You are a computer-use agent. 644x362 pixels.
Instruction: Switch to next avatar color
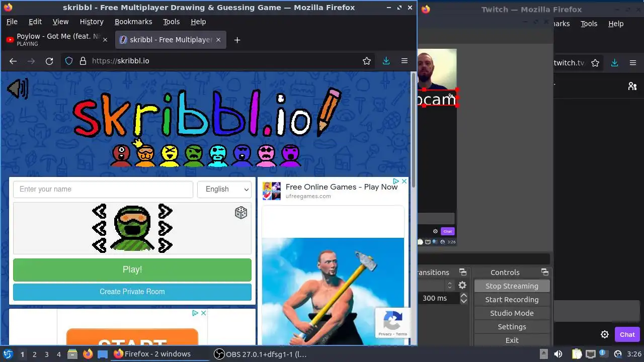(x=166, y=245)
